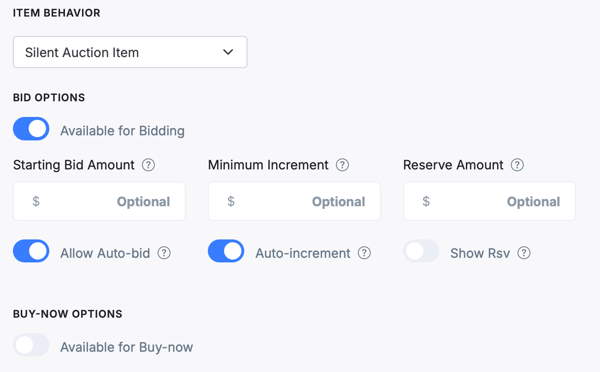Click the Available for Buy-now label
The width and height of the screenshot is (600, 372).
click(x=127, y=347)
